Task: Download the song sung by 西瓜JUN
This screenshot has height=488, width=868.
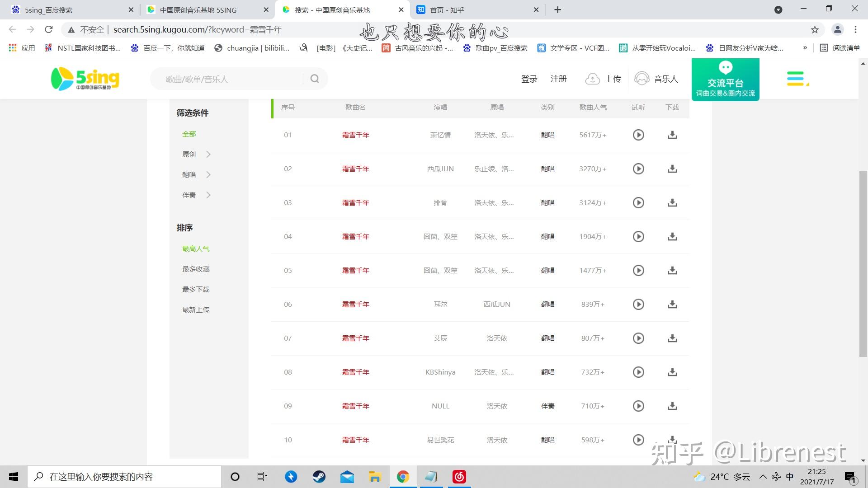Action: coord(672,169)
